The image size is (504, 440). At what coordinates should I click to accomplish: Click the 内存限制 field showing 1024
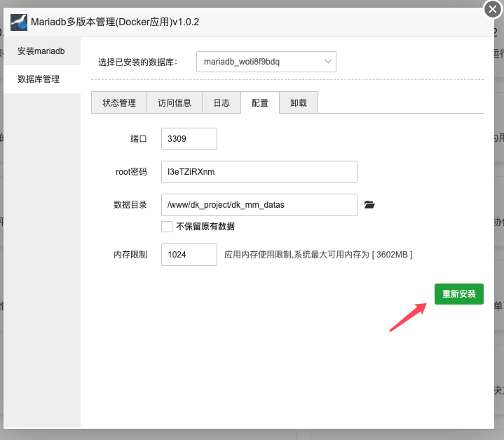click(189, 255)
